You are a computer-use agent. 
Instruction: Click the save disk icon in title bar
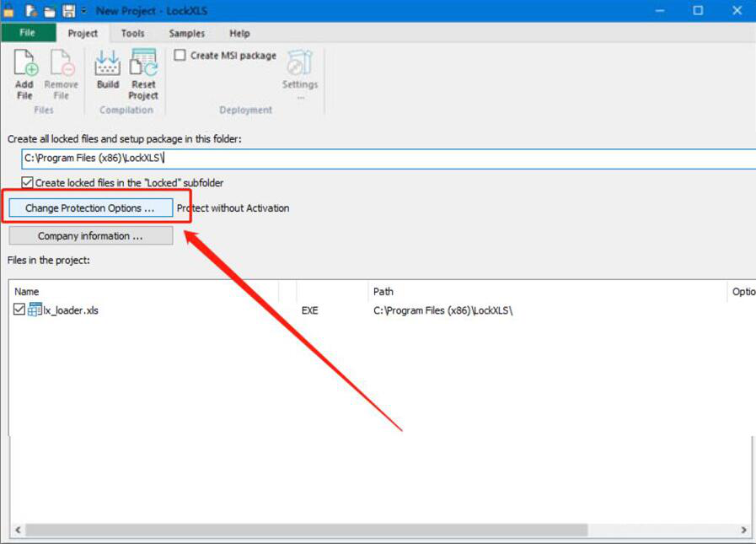pos(69,11)
